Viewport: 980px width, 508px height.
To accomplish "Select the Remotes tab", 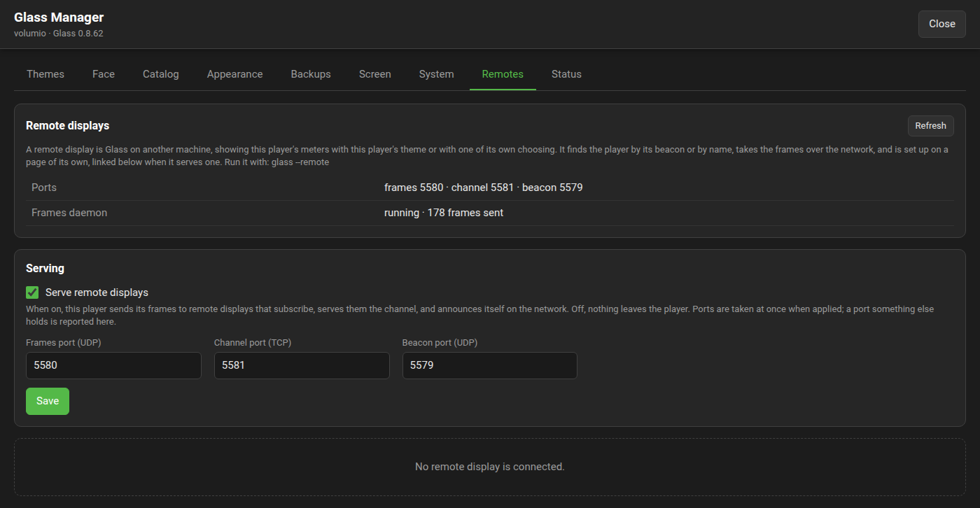I will [x=503, y=74].
